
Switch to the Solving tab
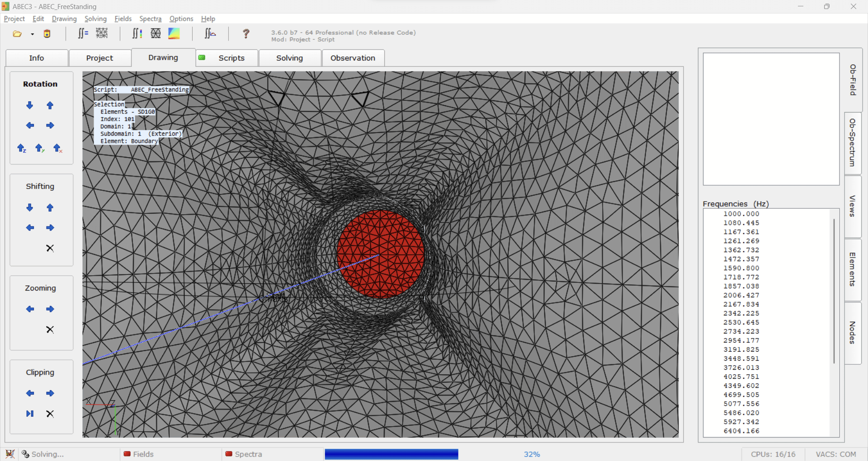click(290, 58)
